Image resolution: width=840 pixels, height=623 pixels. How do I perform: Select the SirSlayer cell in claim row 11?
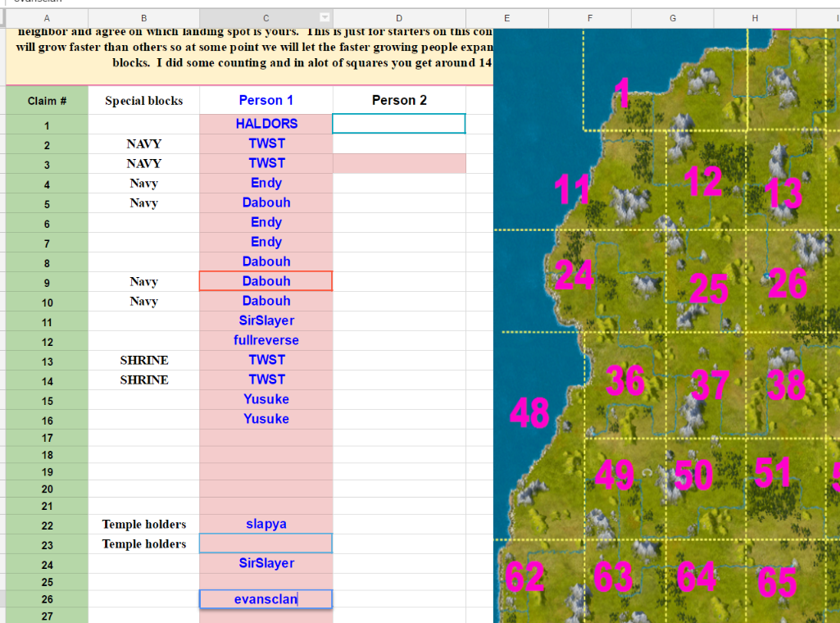coord(266,321)
